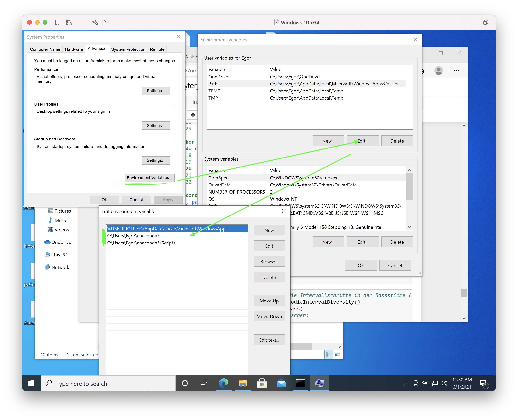Open the VM wrench settings icon

95,23
